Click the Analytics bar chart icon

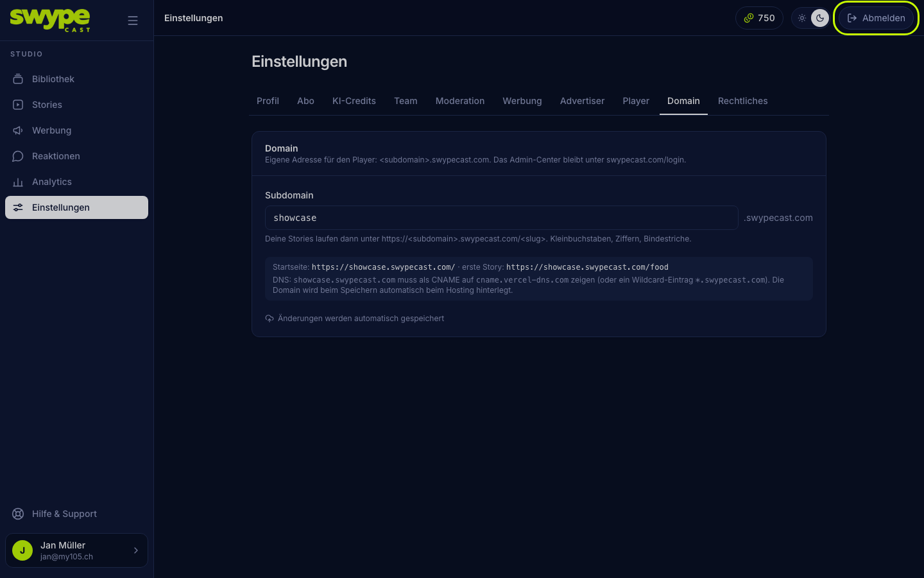pyautogui.click(x=18, y=182)
